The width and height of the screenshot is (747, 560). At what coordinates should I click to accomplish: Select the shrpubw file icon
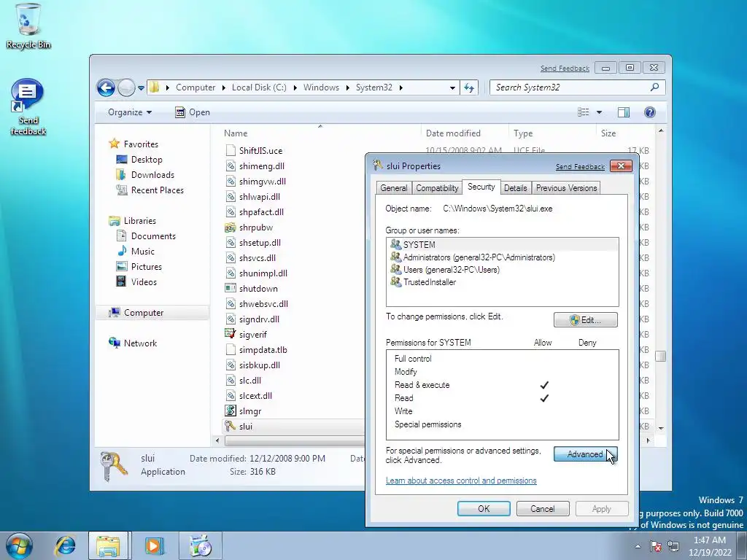231,227
